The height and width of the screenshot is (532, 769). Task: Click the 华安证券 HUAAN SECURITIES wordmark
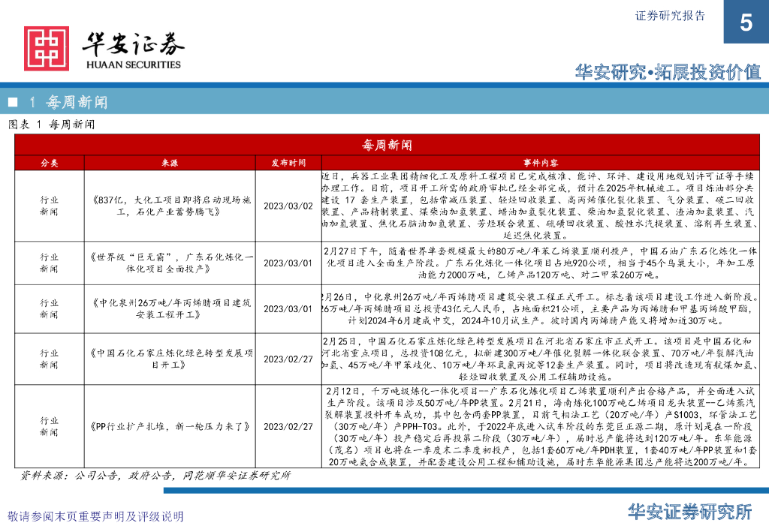[x=134, y=51]
